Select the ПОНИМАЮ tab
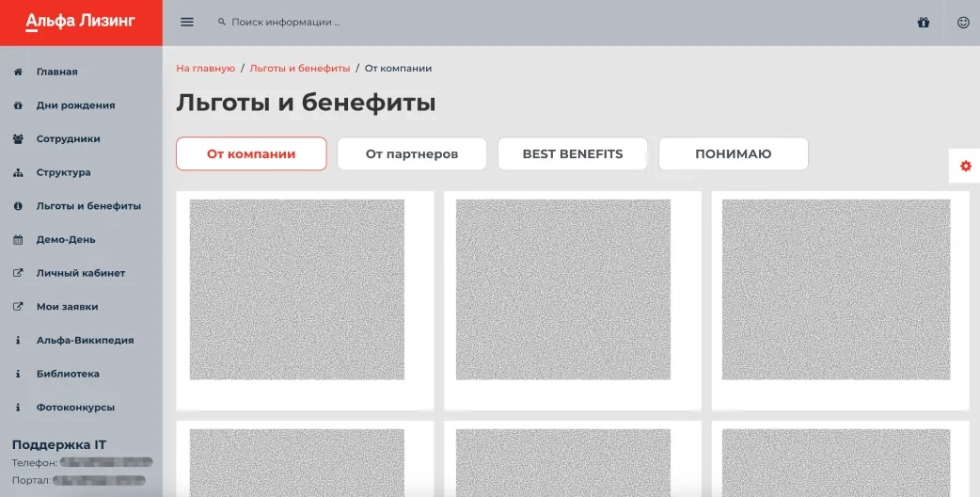 tap(733, 153)
